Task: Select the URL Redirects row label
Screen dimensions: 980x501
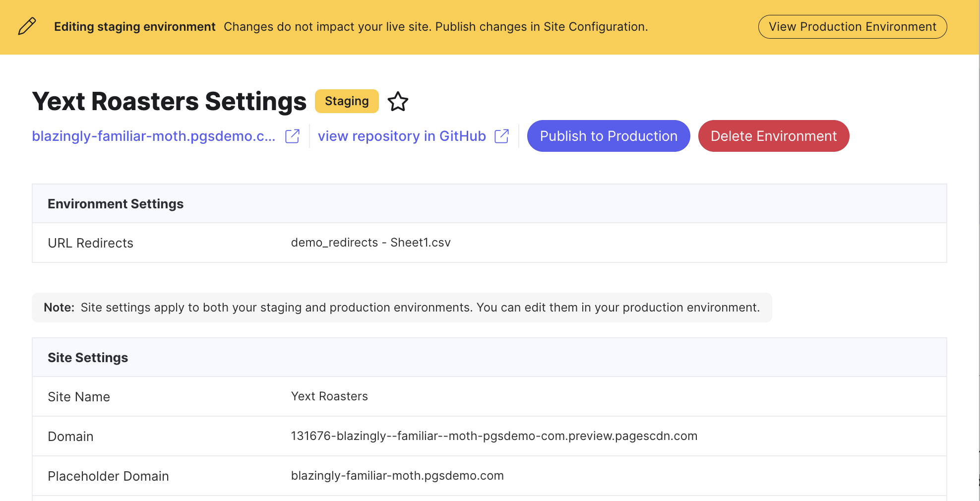Action: coord(90,243)
